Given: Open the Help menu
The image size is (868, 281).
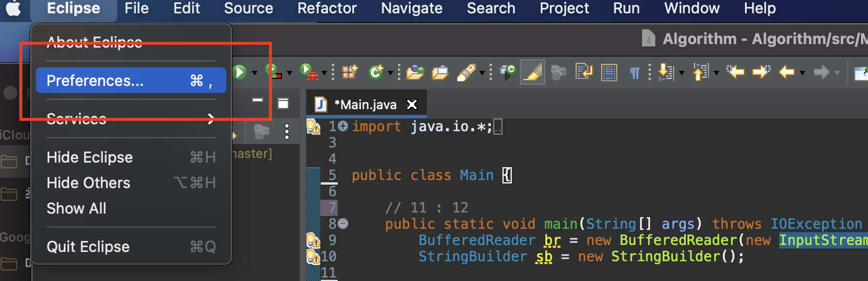Looking at the screenshot, I should [759, 9].
